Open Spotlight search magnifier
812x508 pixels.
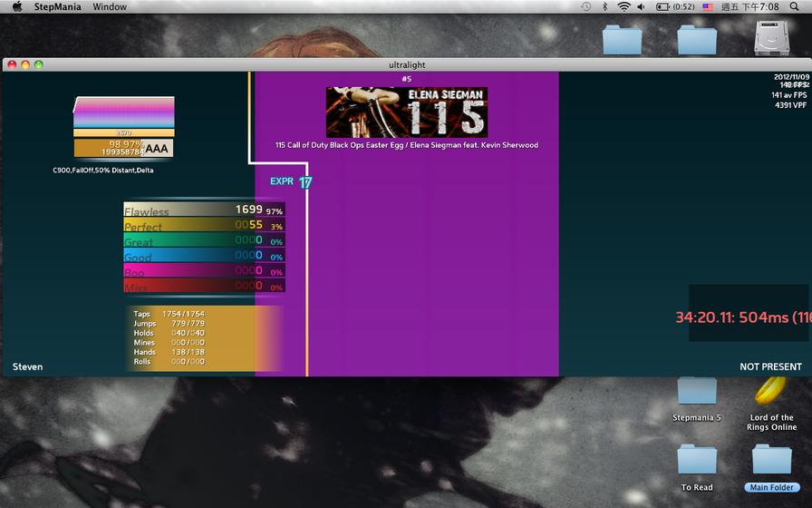(x=795, y=6)
